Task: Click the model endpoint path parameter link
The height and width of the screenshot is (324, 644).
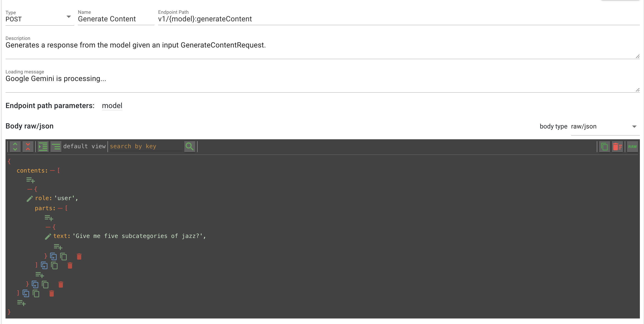Action: (x=112, y=106)
